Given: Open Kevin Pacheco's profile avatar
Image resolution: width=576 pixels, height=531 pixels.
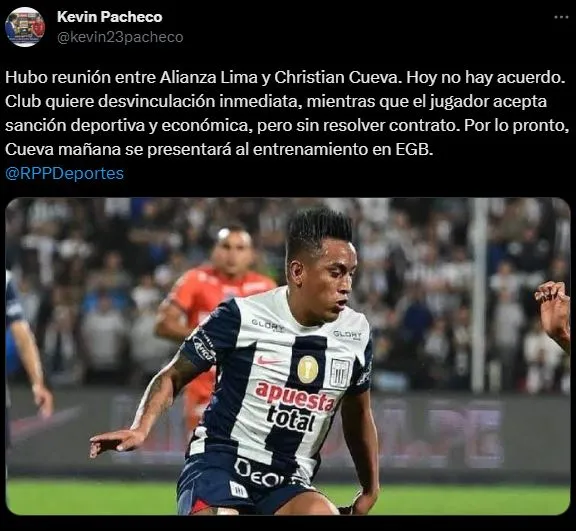Looking at the screenshot, I should coord(25,27).
